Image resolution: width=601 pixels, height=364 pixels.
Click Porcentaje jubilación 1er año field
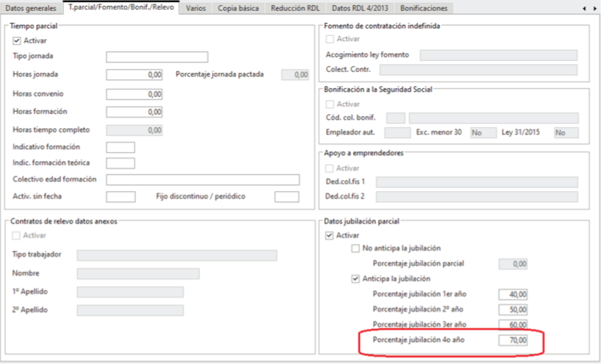513,293
